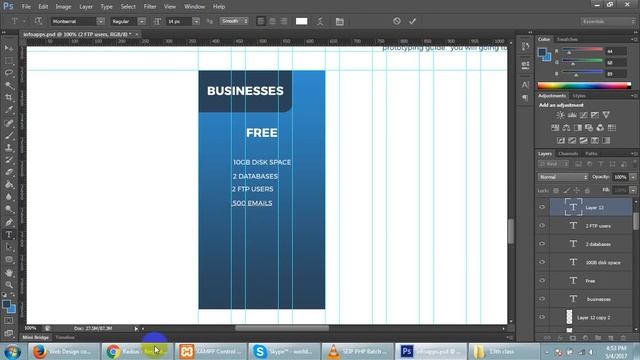Open Skype from the taskbar
640x360 pixels.
[283, 351]
